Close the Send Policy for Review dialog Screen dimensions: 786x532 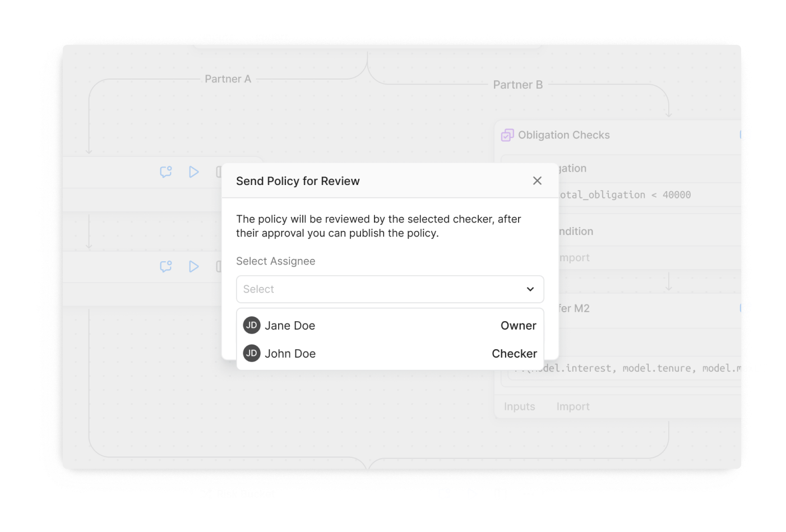(537, 181)
